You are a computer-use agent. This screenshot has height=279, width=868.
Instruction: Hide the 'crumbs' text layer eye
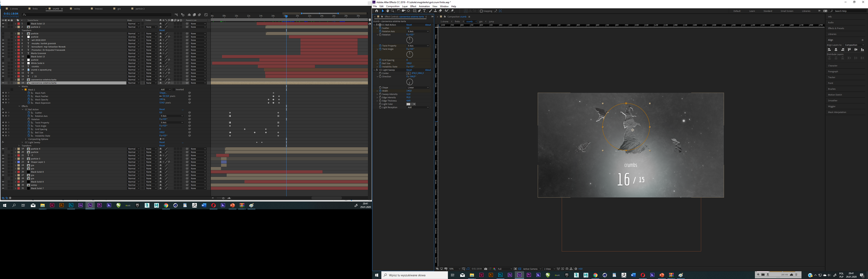tap(3, 66)
